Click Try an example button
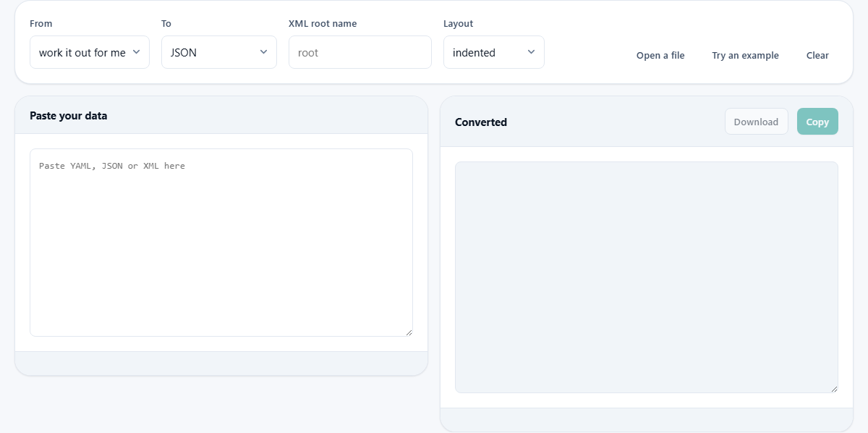This screenshot has height=433, width=868. pos(745,55)
